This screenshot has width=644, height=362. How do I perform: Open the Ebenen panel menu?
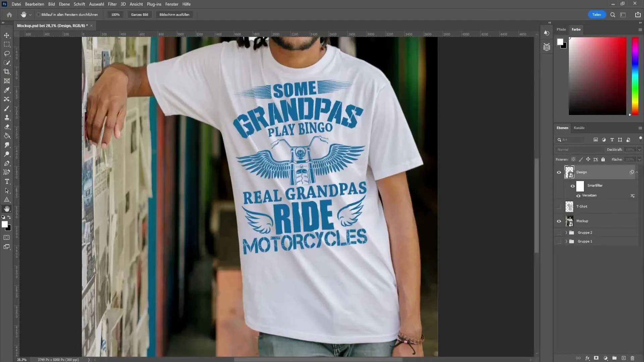pos(640,128)
